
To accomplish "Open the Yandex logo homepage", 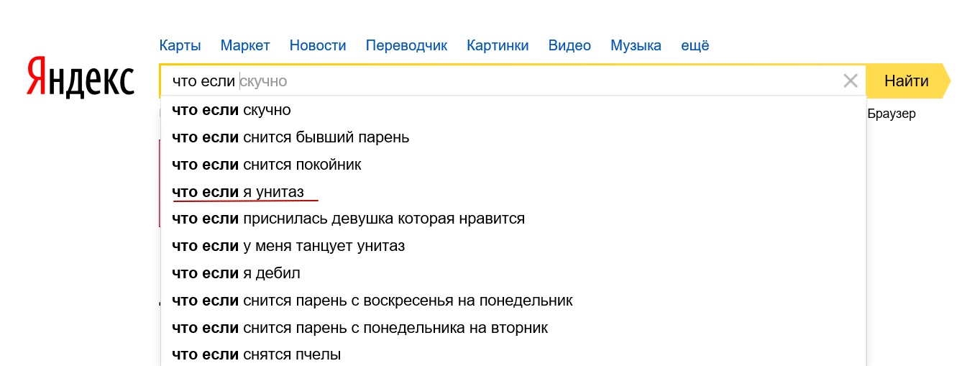I will (x=81, y=78).
